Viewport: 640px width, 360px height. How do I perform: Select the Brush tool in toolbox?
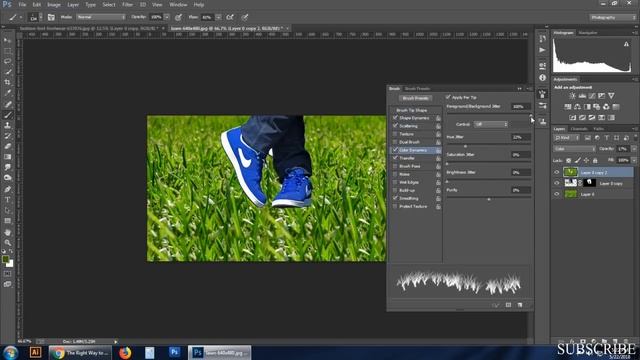tap(7, 115)
